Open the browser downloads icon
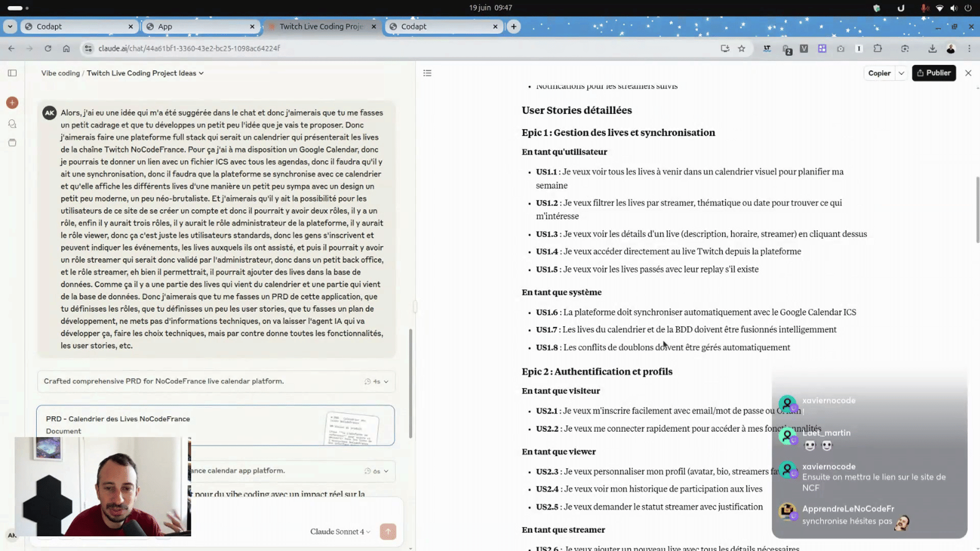 [x=932, y=48]
